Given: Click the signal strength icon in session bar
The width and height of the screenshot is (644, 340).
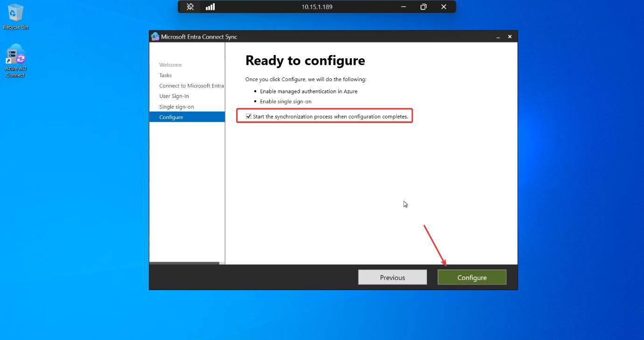Looking at the screenshot, I should point(210,7).
